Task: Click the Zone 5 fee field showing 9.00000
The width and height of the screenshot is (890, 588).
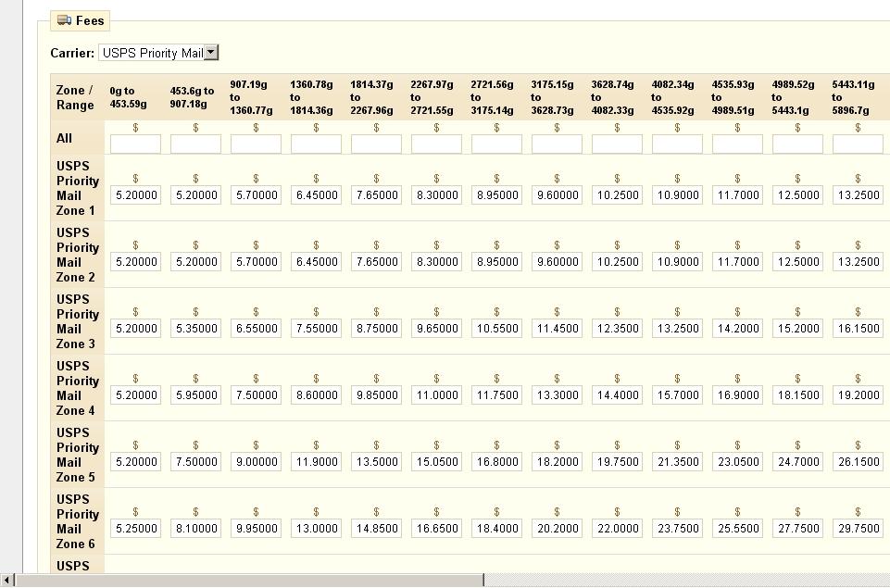Action: (x=256, y=462)
